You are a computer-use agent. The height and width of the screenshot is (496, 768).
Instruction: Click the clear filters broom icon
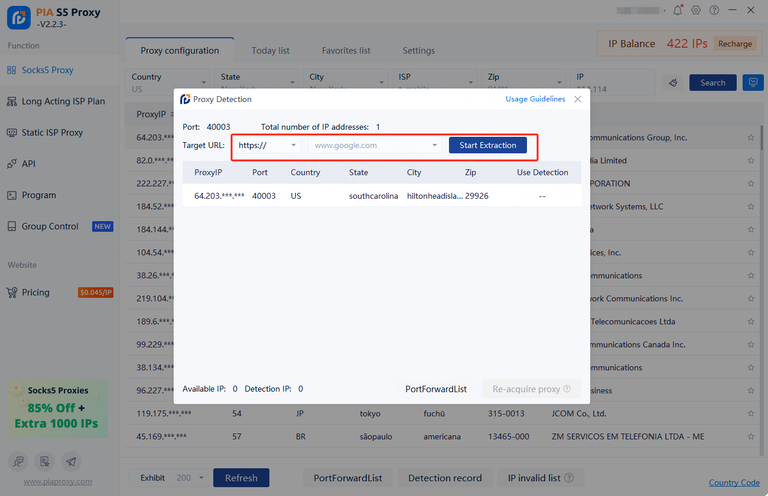[674, 83]
